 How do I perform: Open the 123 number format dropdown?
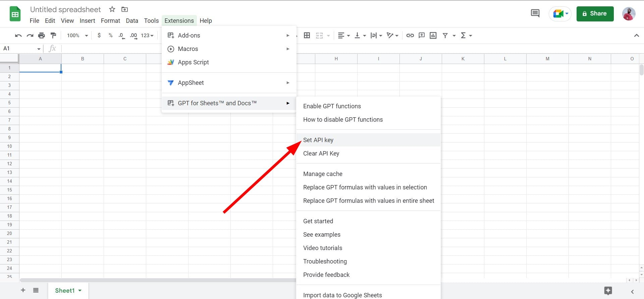click(147, 36)
